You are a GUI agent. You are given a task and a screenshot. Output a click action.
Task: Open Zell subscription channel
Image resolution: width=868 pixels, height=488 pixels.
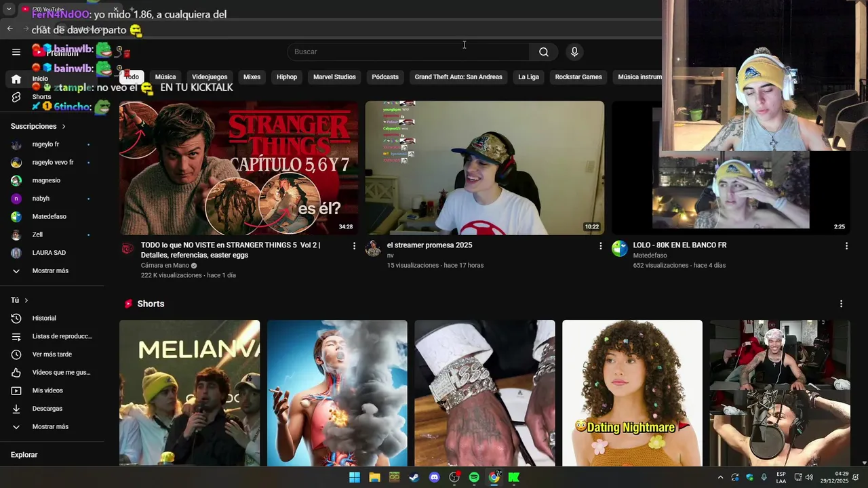[52, 235]
